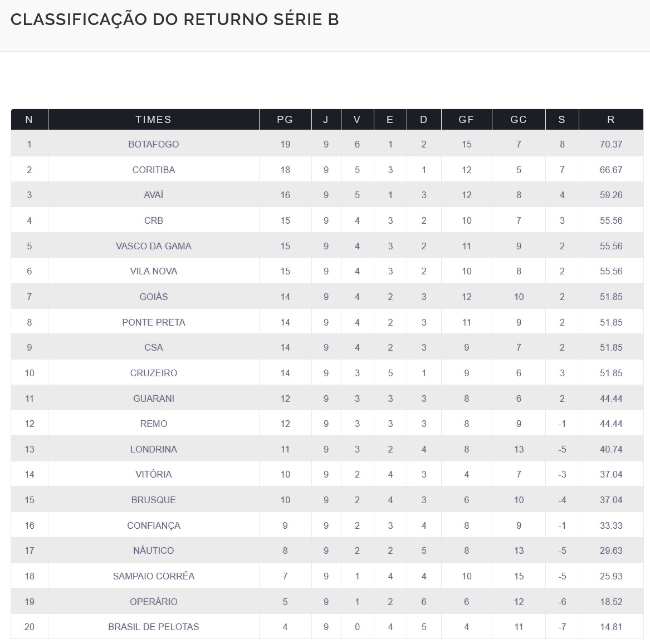Click the N column header
Viewport: 650px width, 644px height.
(x=29, y=120)
